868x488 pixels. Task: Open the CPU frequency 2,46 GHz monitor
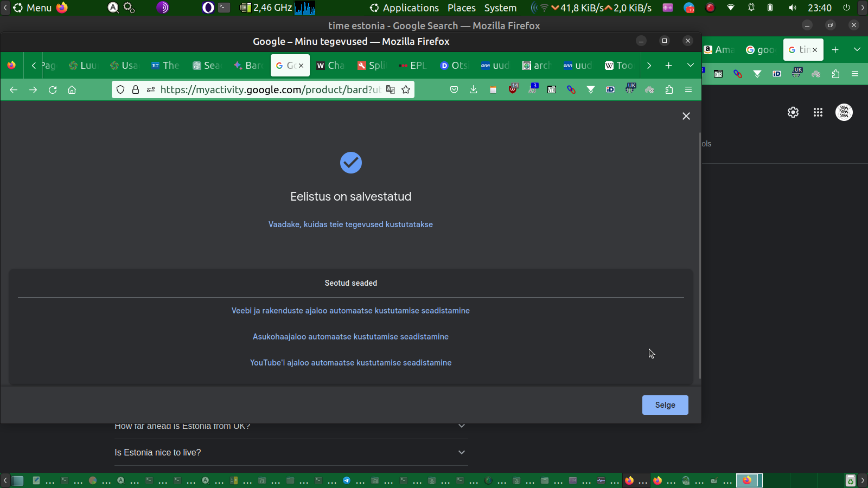[x=266, y=8]
